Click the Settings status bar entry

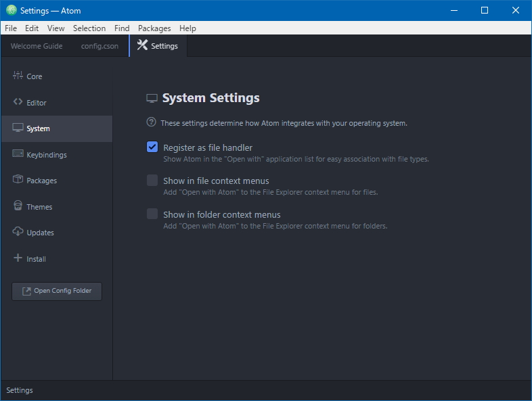(x=20, y=390)
